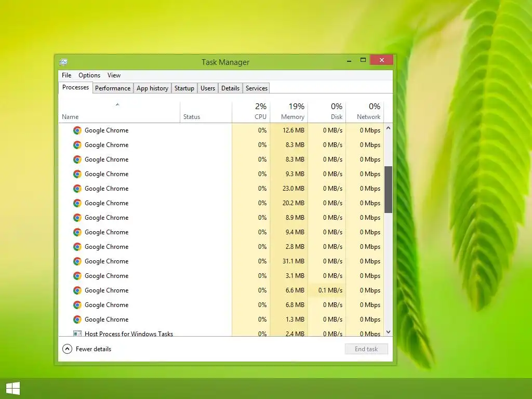Click the Chrome icon in the 2.8 MB row
The image size is (532, 399).
[77, 247]
